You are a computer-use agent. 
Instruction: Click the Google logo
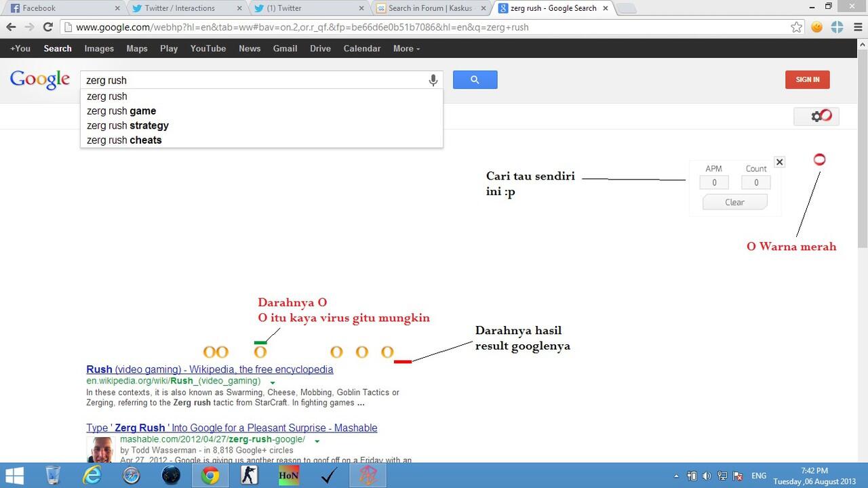point(40,79)
